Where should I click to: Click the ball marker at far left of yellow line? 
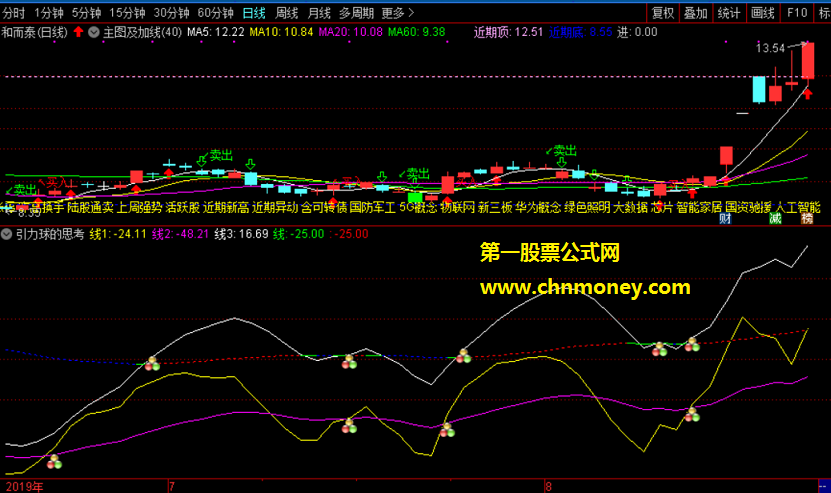tap(54, 462)
